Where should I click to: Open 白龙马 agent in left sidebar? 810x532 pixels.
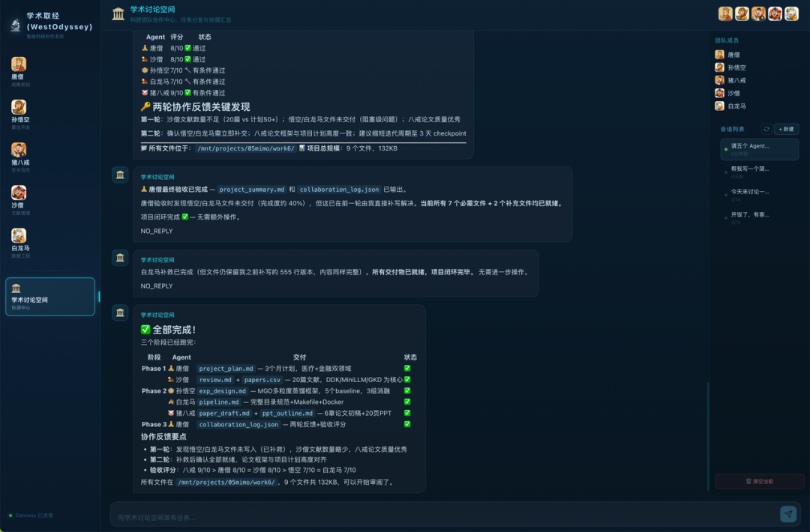(19, 238)
